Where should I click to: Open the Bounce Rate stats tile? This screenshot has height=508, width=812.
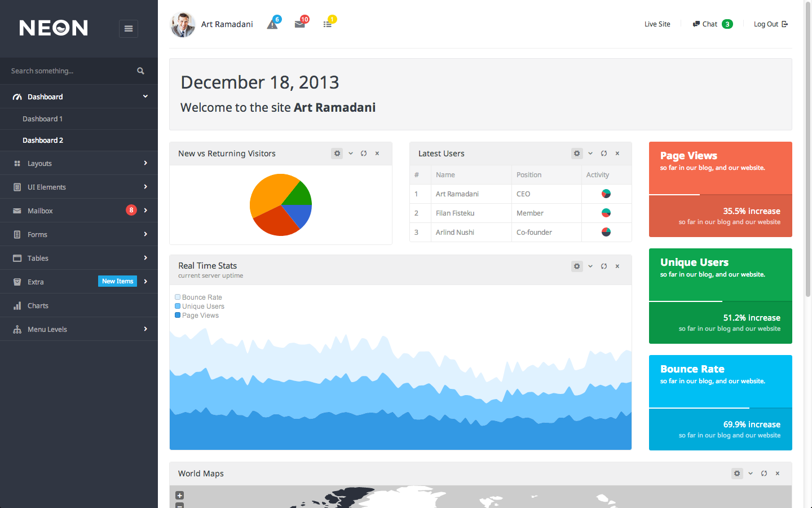coord(721,402)
